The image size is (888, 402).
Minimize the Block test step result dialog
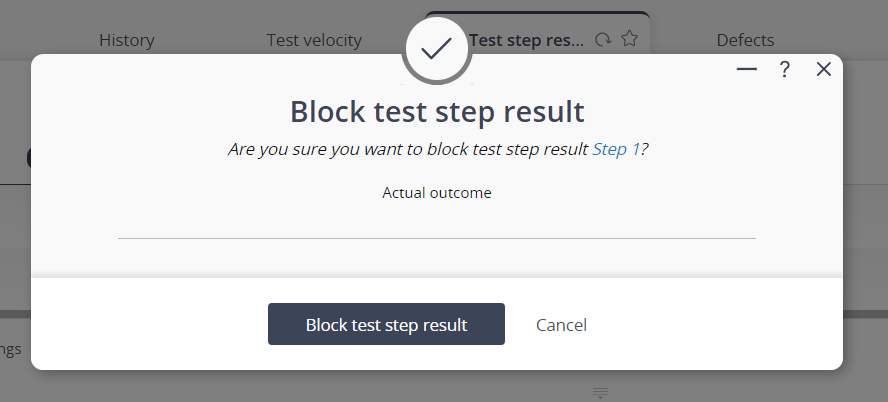(x=746, y=69)
